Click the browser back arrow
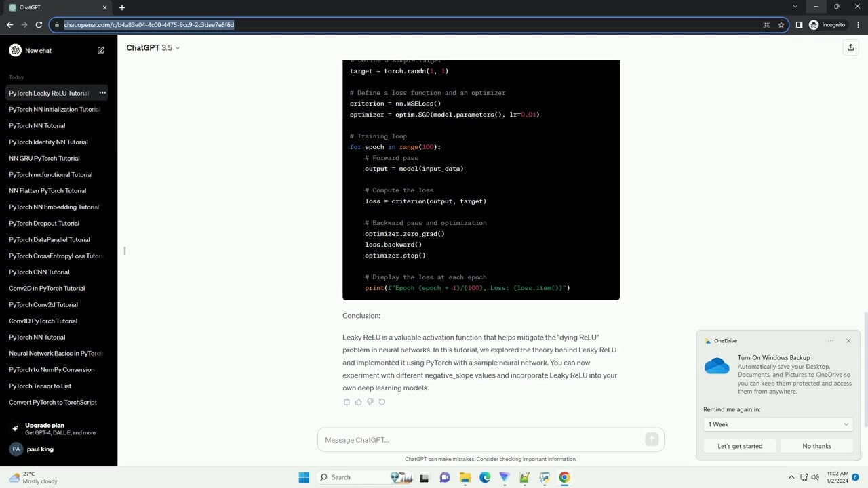868x488 pixels. 9,25
